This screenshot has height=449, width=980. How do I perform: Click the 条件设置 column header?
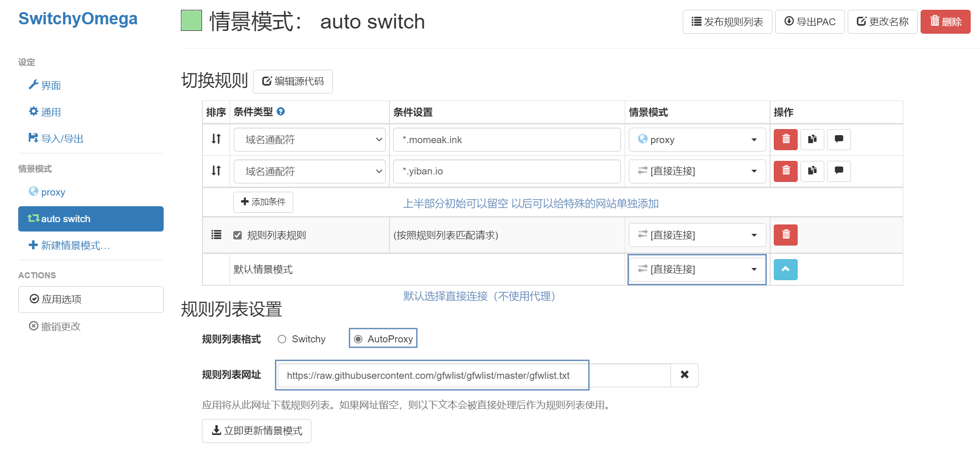tap(413, 112)
